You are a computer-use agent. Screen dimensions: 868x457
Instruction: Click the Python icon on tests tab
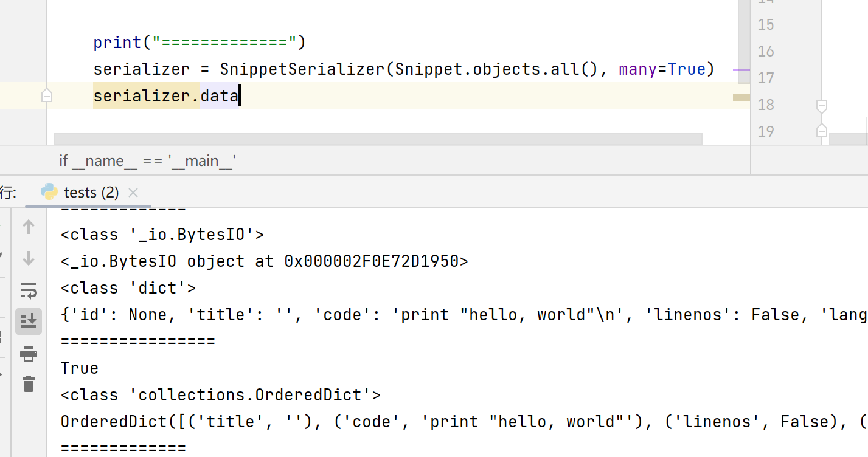[49, 193]
